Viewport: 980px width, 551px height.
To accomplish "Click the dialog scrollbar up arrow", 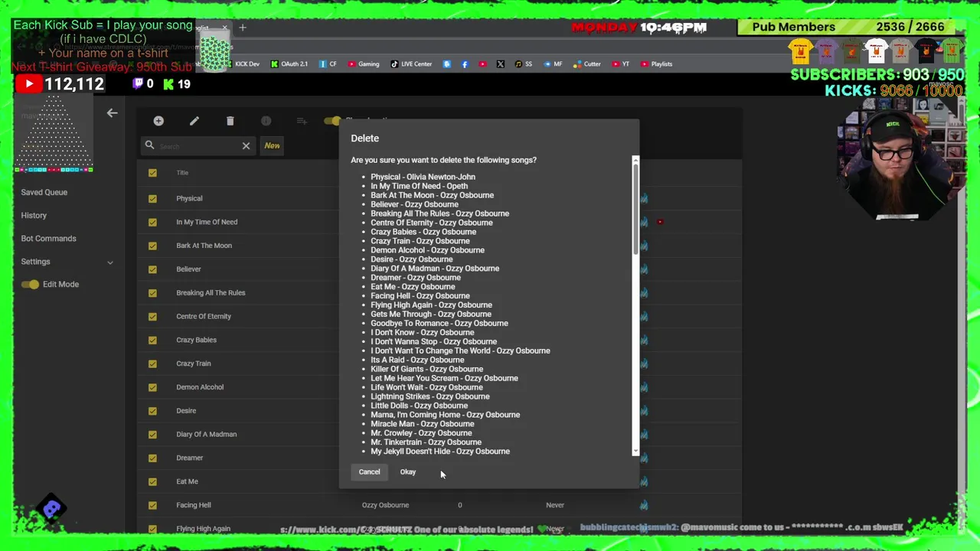I will coord(635,159).
